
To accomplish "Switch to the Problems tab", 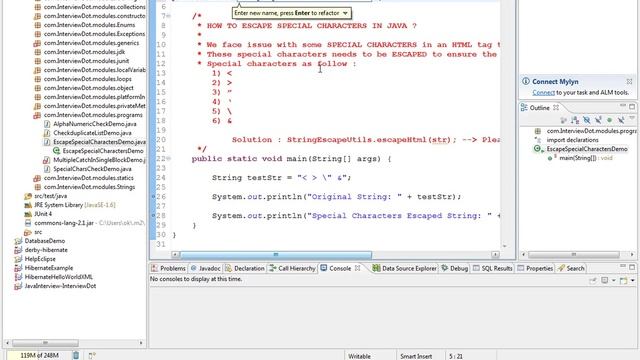I will tap(168, 268).
